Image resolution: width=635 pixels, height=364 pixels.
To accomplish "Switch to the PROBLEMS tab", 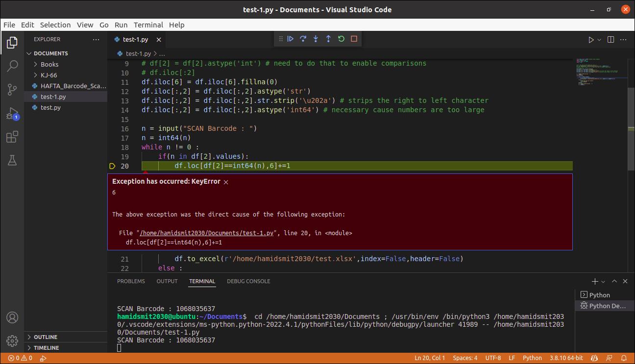I will (131, 281).
